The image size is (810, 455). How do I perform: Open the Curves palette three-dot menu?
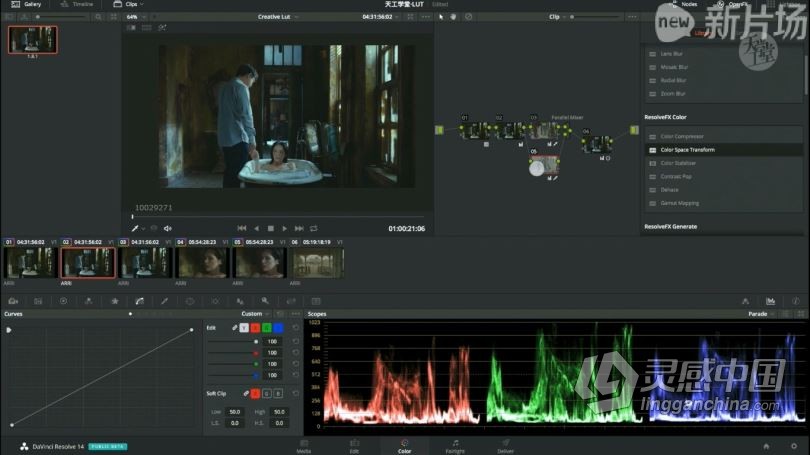click(295, 314)
